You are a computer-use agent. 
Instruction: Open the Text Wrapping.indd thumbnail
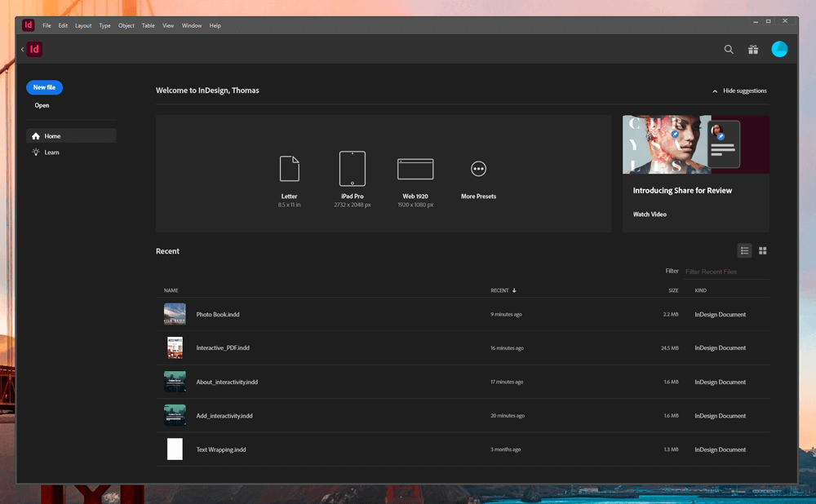(x=175, y=449)
